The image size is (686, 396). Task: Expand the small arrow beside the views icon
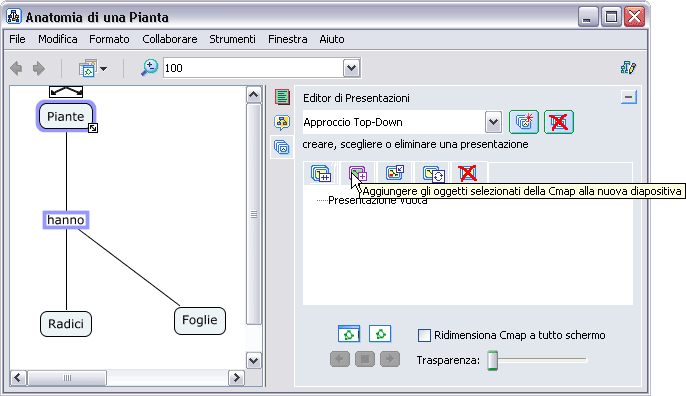click(x=104, y=69)
